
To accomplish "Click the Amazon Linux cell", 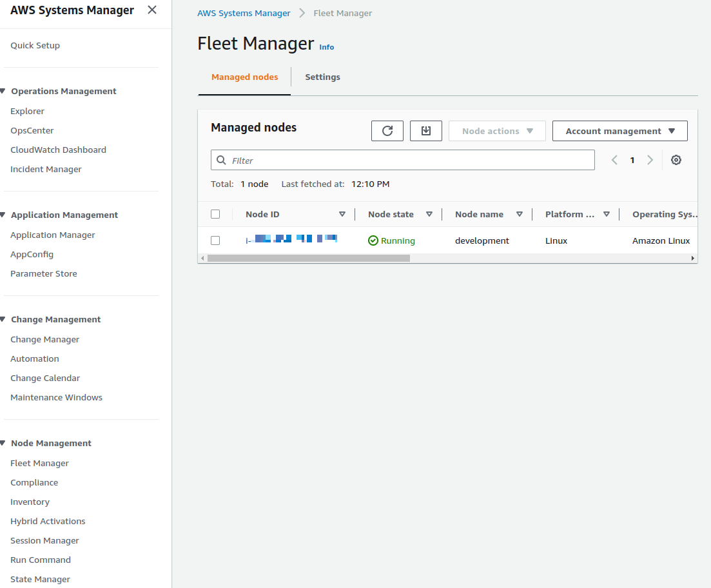I will coord(661,241).
